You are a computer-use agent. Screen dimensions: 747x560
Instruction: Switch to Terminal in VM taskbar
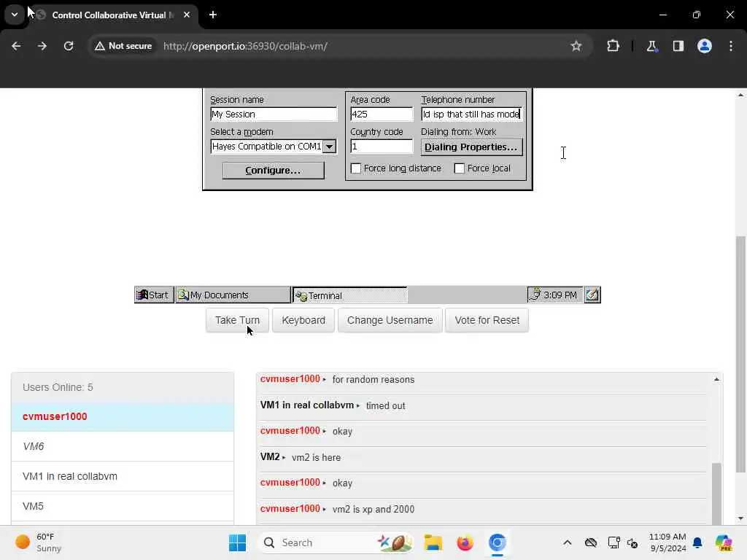coord(349,296)
